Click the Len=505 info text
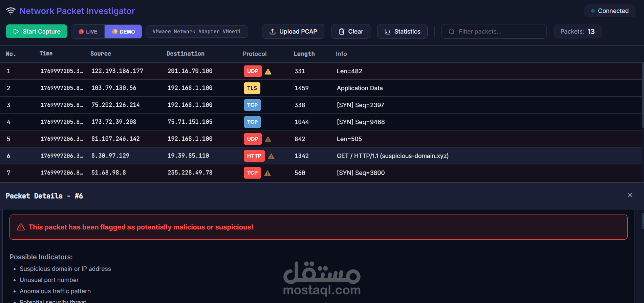Viewport: 644px width, 303px height. pyautogui.click(x=349, y=139)
